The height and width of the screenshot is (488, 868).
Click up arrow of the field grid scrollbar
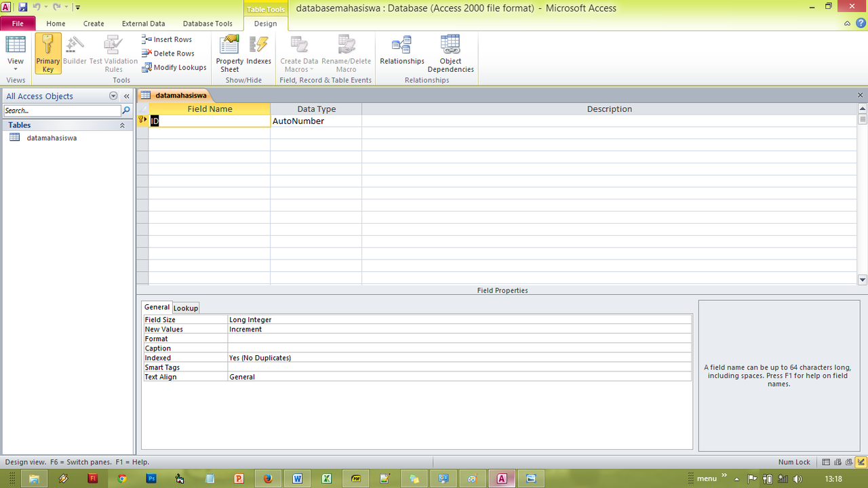[863, 108]
